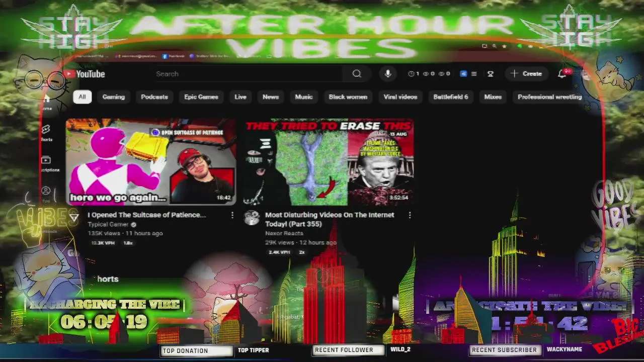Viewport: 644px width, 362px height.
Task: Select the Podcasts filter chip
Action: (x=154, y=97)
